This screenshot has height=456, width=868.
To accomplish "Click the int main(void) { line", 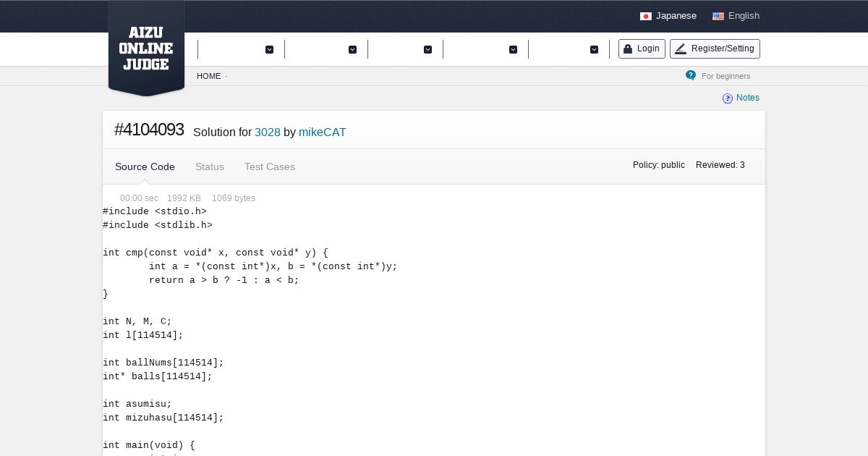I will 149,445.
